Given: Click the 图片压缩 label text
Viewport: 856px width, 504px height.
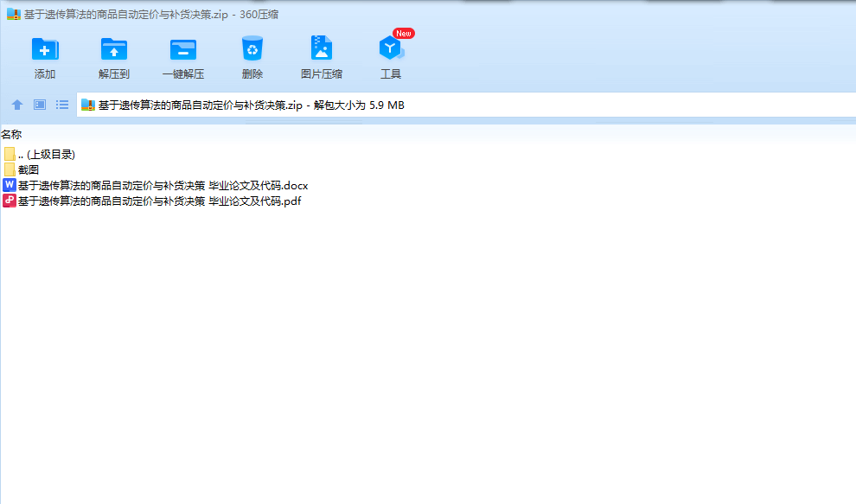Looking at the screenshot, I should [x=322, y=74].
